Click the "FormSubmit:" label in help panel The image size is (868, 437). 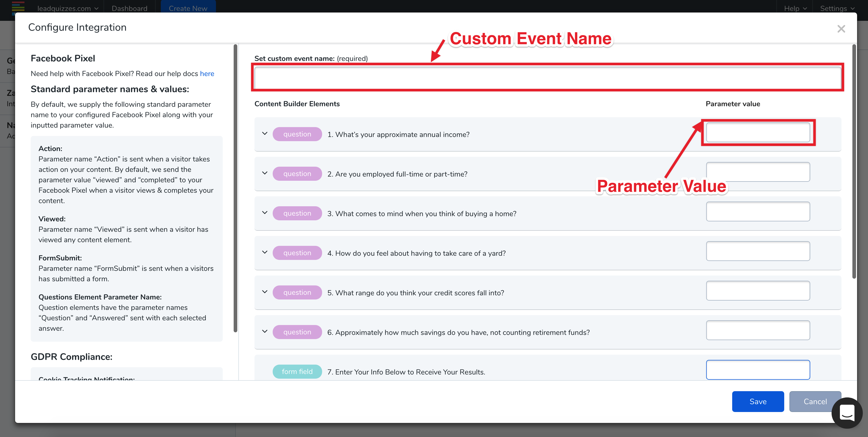click(x=60, y=258)
